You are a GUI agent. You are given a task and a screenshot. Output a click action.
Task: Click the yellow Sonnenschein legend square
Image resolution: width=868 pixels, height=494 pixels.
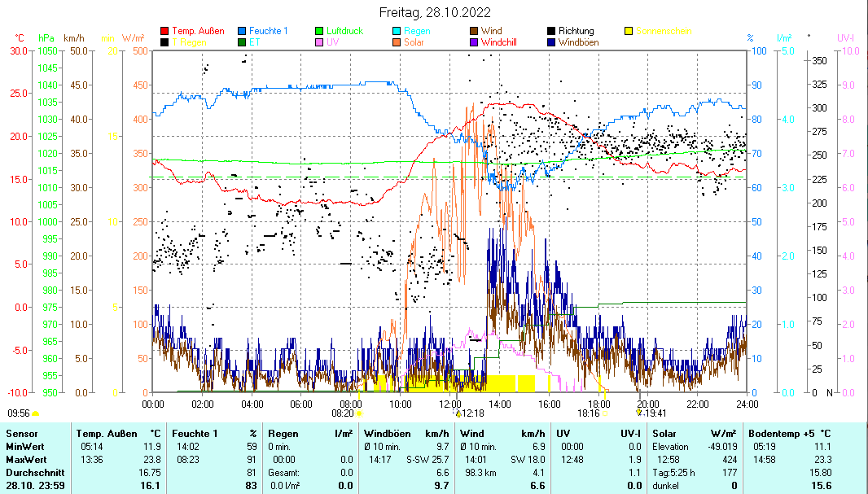click(629, 31)
